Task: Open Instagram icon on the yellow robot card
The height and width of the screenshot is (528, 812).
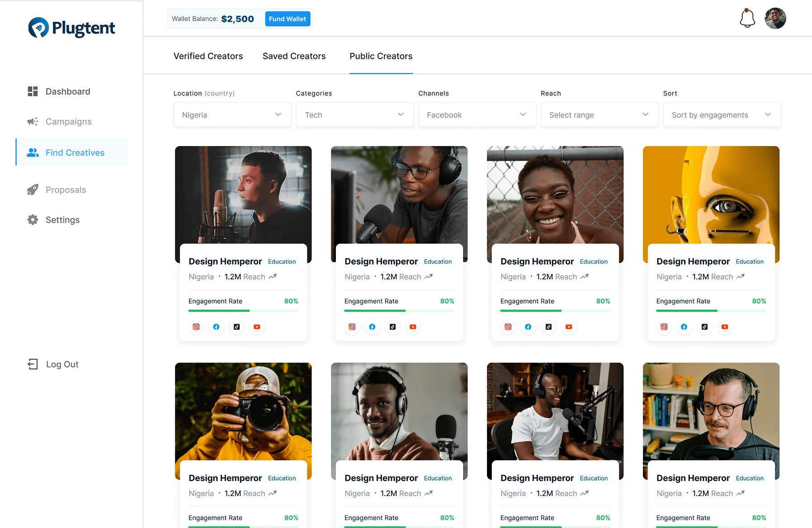Action: (x=664, y=327)
